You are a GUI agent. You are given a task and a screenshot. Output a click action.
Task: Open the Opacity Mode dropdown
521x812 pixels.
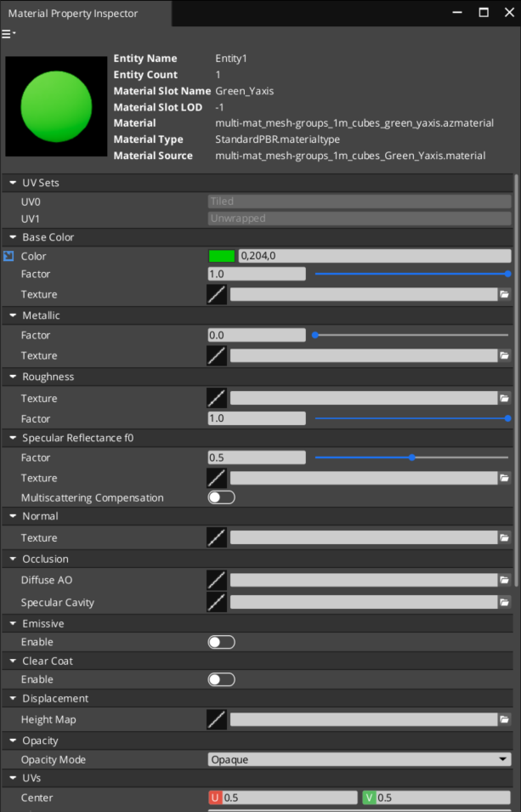coord(359,759)
